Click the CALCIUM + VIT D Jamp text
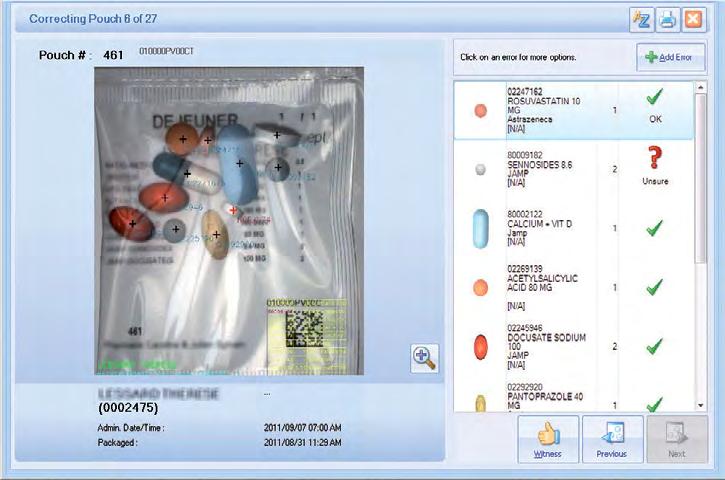Viewport: 725px width, 480px height. point(540,228)
